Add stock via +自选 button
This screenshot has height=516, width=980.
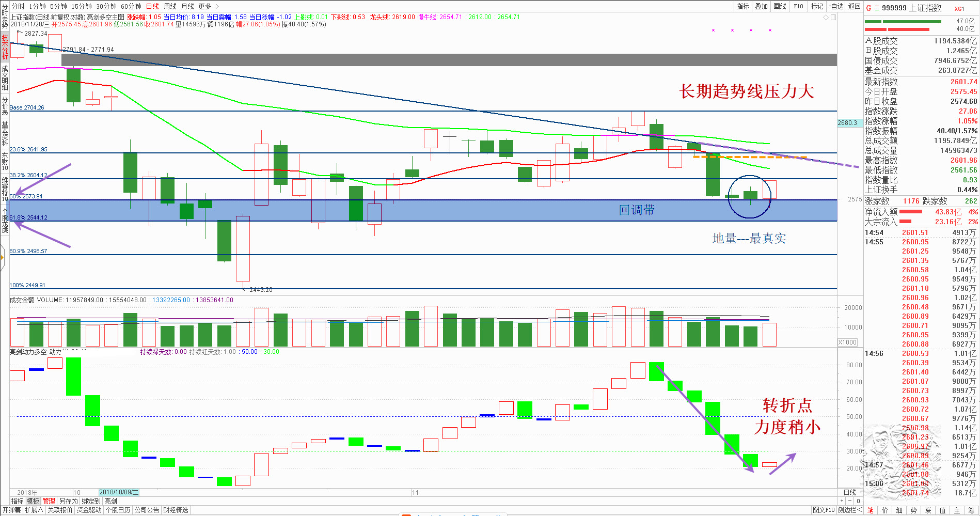[836, 6]
